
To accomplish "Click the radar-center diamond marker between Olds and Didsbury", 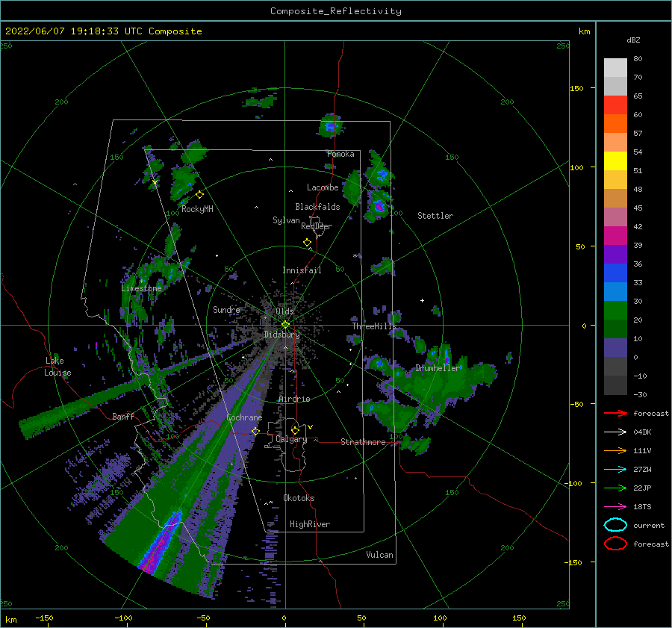I will click(x=285, y=325).
